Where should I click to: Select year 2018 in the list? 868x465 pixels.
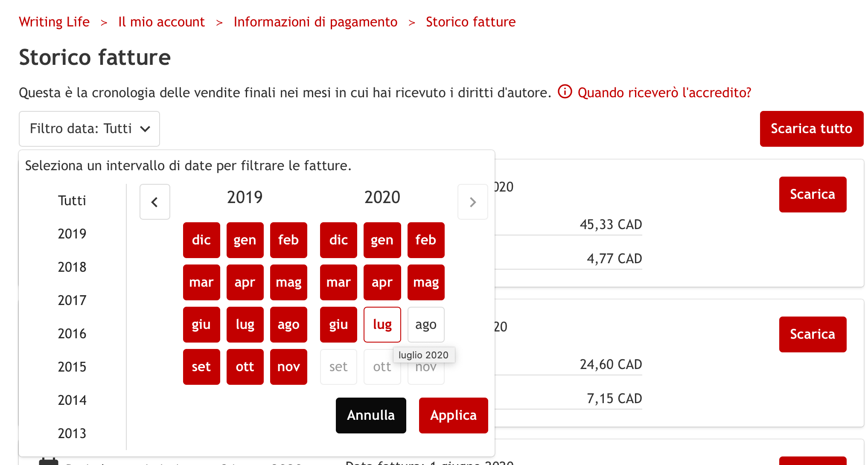(x=72, y=267)
